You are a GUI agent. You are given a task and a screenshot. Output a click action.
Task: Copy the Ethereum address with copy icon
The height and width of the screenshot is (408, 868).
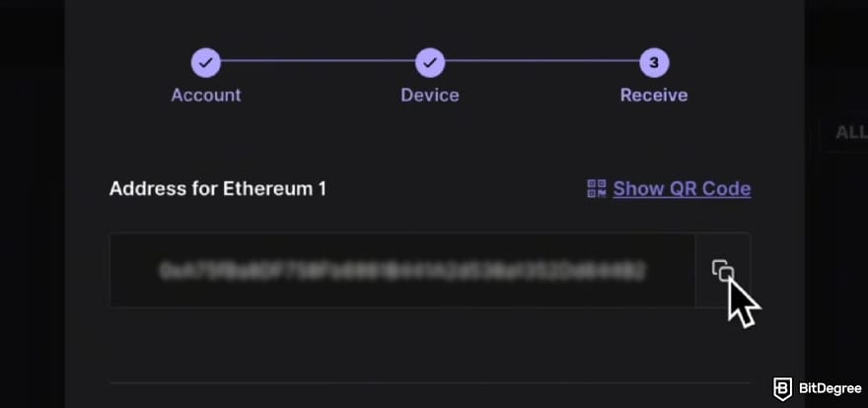click(x=723, y=271)
